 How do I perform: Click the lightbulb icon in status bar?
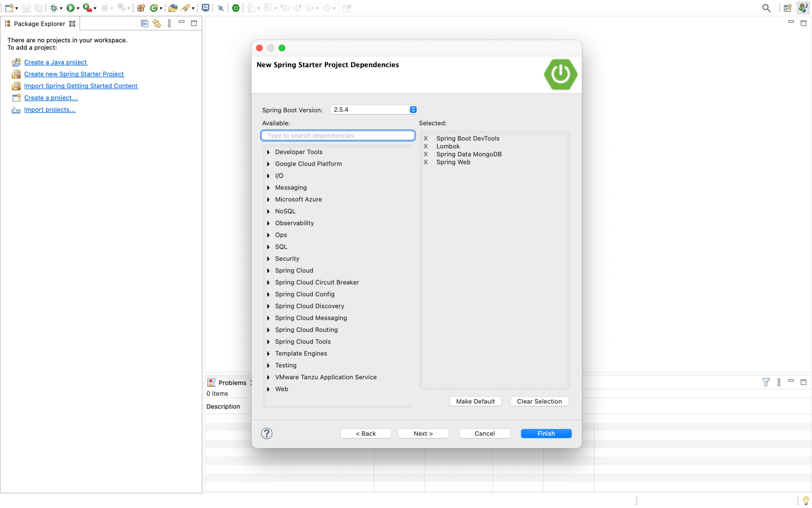(806, 501)
